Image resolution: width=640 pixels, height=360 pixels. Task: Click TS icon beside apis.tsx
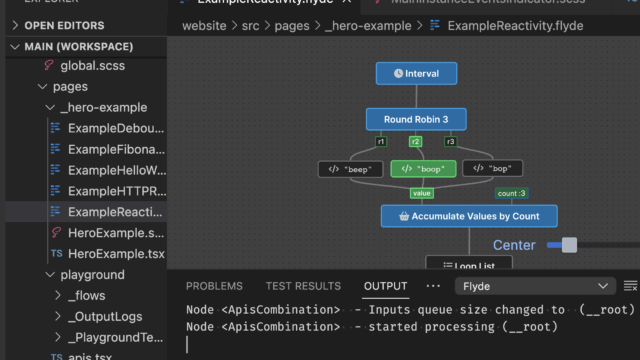[x=57, y=357]
